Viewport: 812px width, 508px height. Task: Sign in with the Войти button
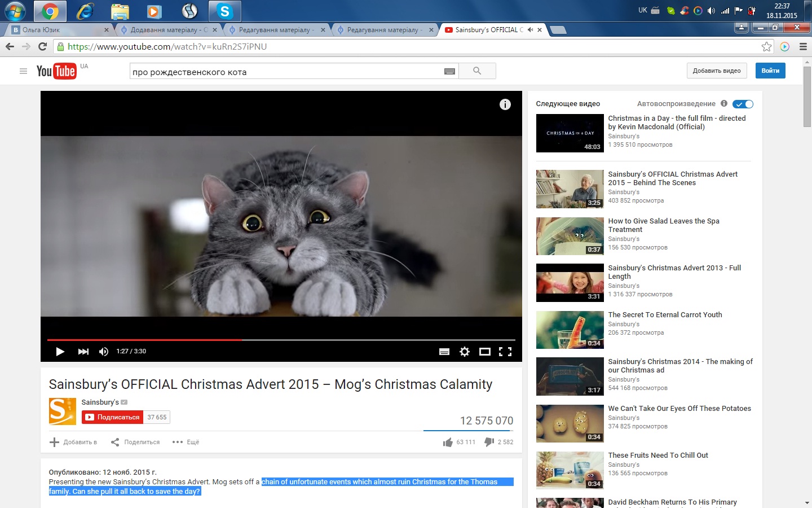click(x=770, y=71)
